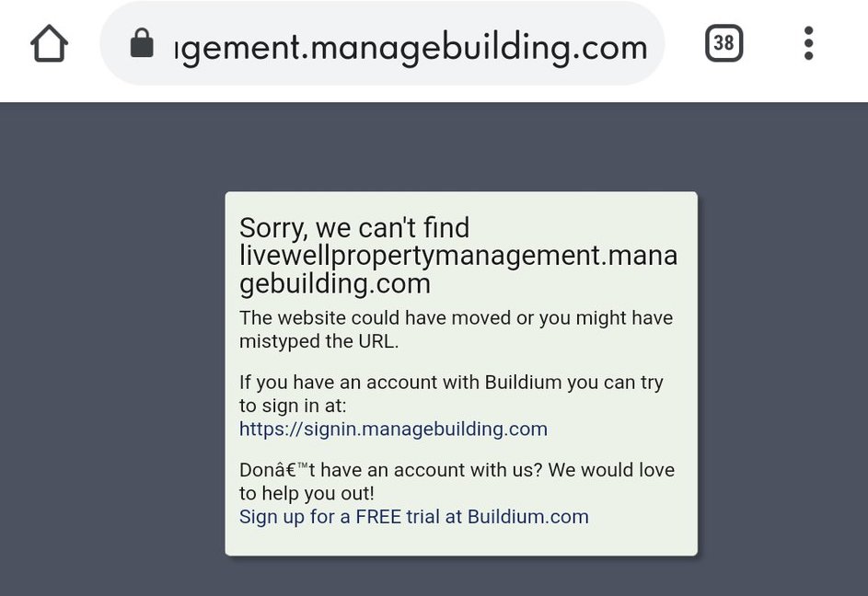Open the https://signin.managebuilding.com link
Viewport: 868px width, 596px height.
tap(393, 429)
